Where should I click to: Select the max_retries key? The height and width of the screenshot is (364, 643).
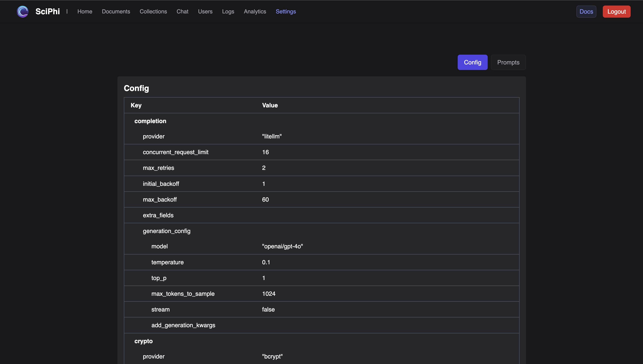coord(158,168)
